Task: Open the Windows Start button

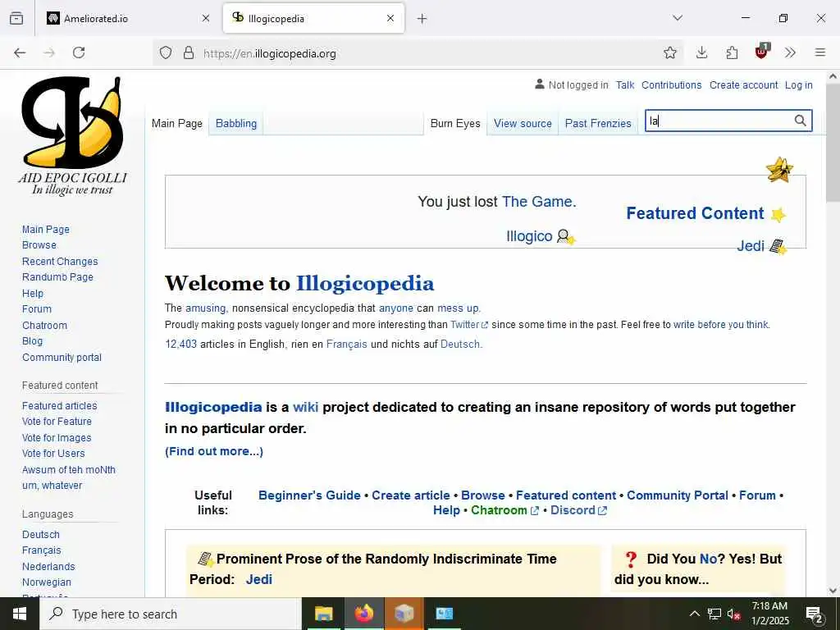Action: (x=20, y=614)
